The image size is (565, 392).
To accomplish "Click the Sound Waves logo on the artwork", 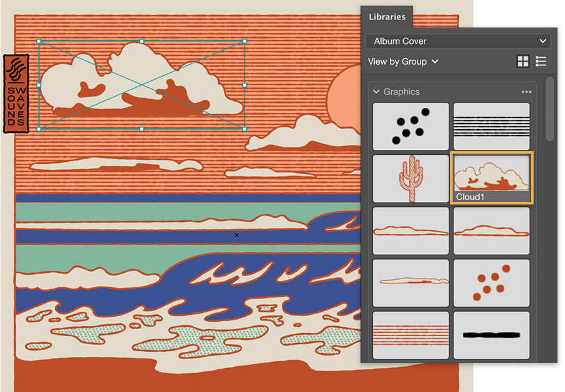I will [x=16, y=93].
